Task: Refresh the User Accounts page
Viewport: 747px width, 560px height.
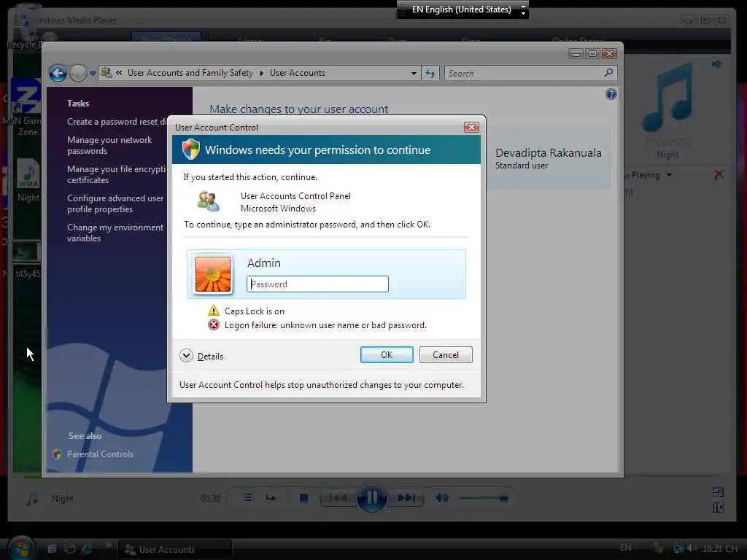Action: click(430, 74)
